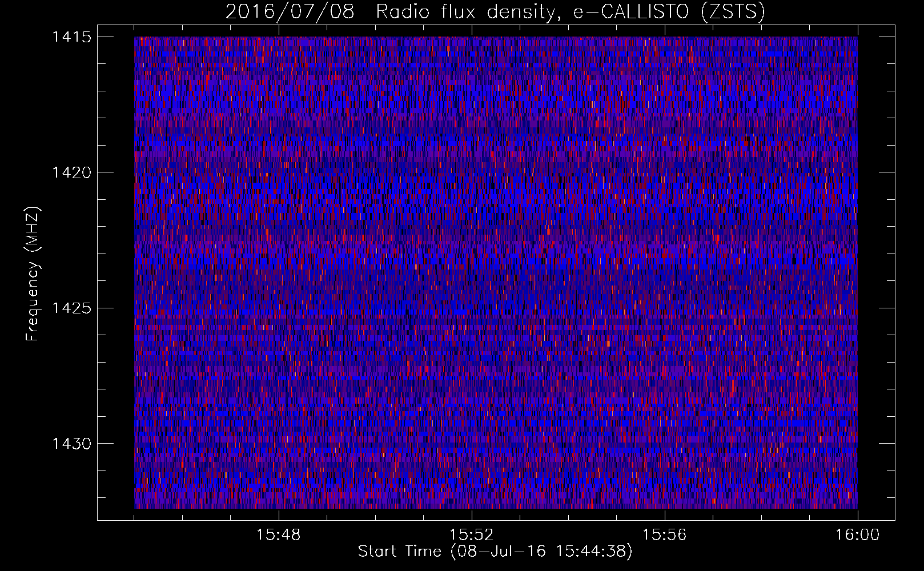This screenshot has height=571, width=924.
Task: Click the 15:56 time axis label
Action: click(665, 535)
